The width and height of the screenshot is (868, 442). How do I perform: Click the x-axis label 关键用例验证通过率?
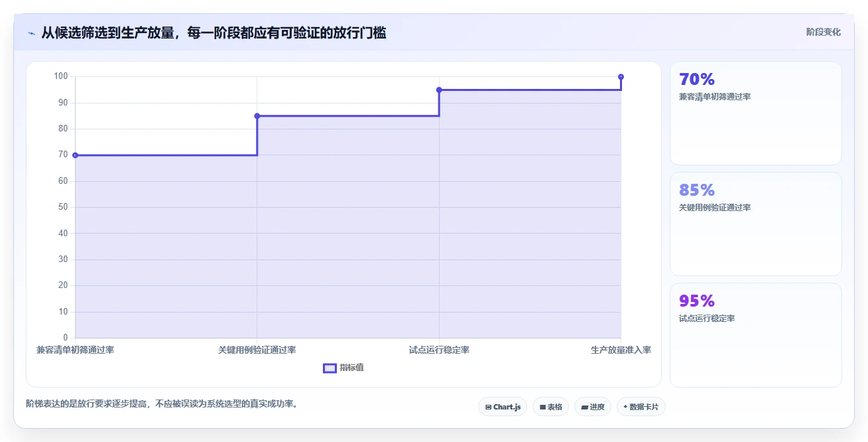pos(257,350)
